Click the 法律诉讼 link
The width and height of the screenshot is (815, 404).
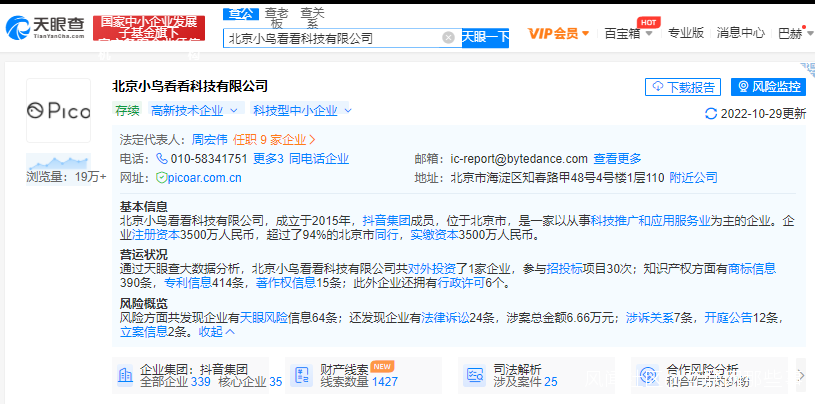click(445, 317)
